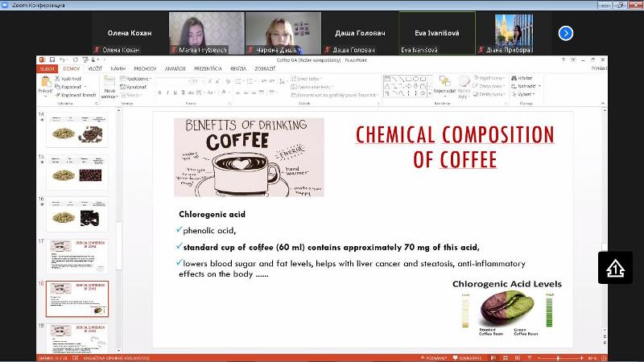Open the Smer textu (Text Direction) dropdown
This screenshot has width=644, height=362.
click(x=306, y=78)
